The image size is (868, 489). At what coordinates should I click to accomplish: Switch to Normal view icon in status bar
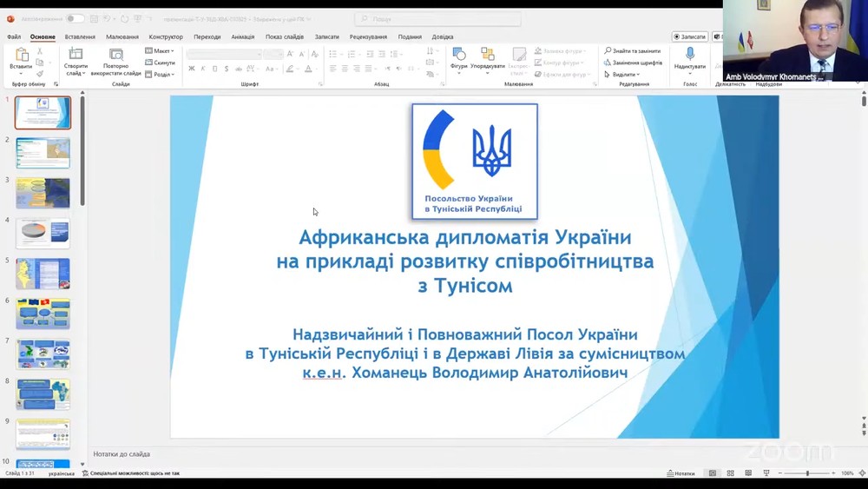[x=713, y=473]
